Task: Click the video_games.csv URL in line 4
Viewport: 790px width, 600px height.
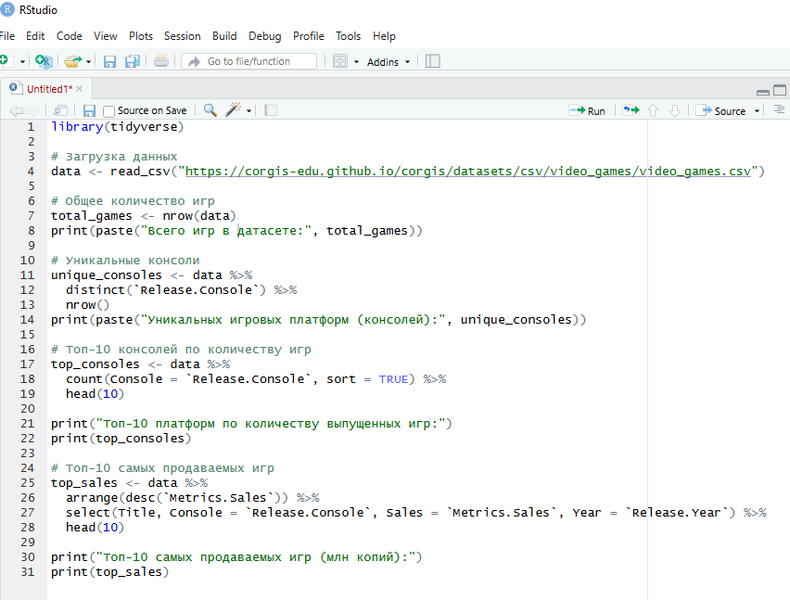Action: pyautogui.click(x=468, y=171)
